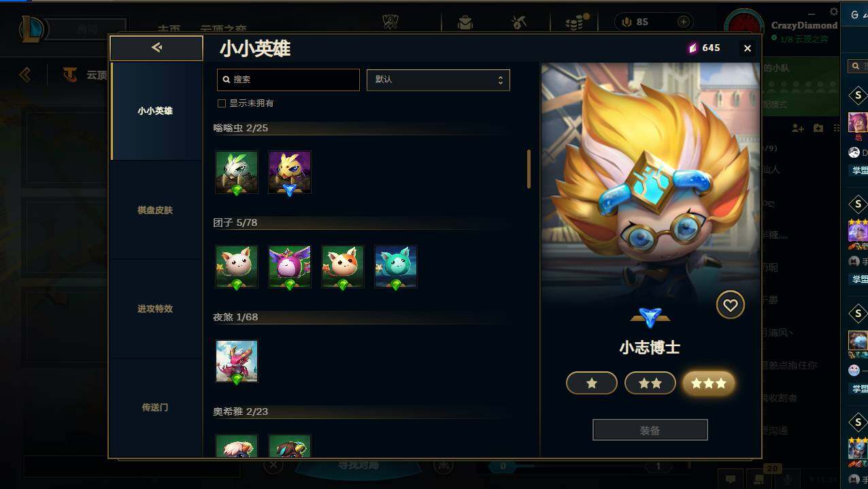The height and width of the screenshot is (489, 868).
Task: Click the plus icon next to 85
Action: (684, 22)
